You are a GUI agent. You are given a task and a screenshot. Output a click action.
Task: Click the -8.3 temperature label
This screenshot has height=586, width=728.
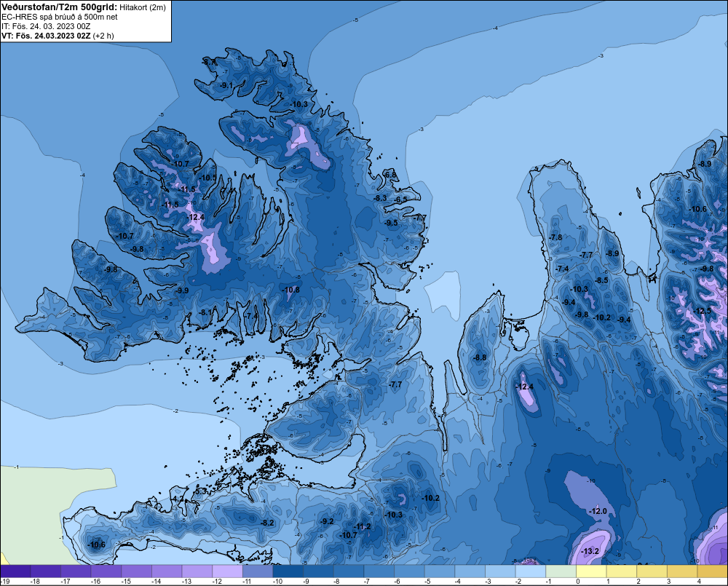380,198
